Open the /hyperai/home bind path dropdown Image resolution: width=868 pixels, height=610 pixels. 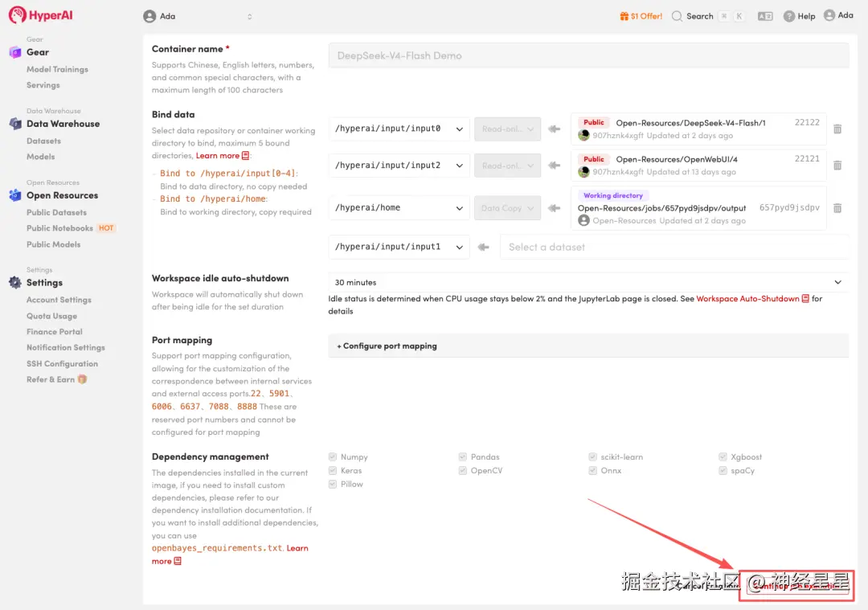(x=399, y=208)
